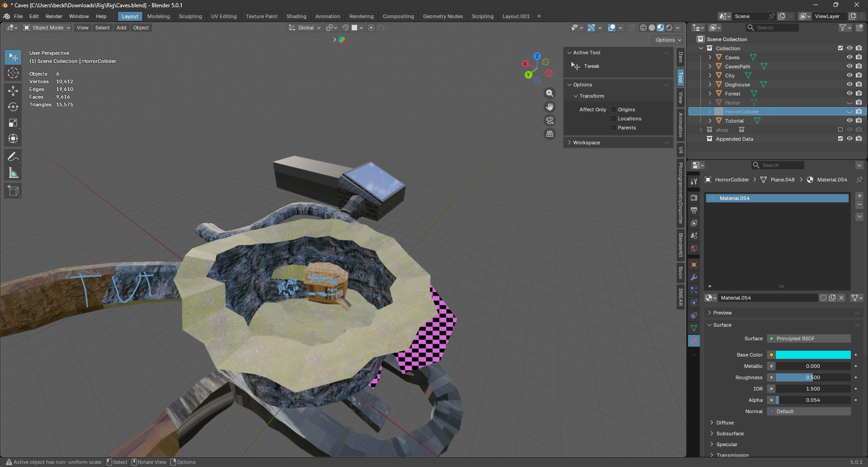Pick the Add Cube tool

(x=13, y=191)
